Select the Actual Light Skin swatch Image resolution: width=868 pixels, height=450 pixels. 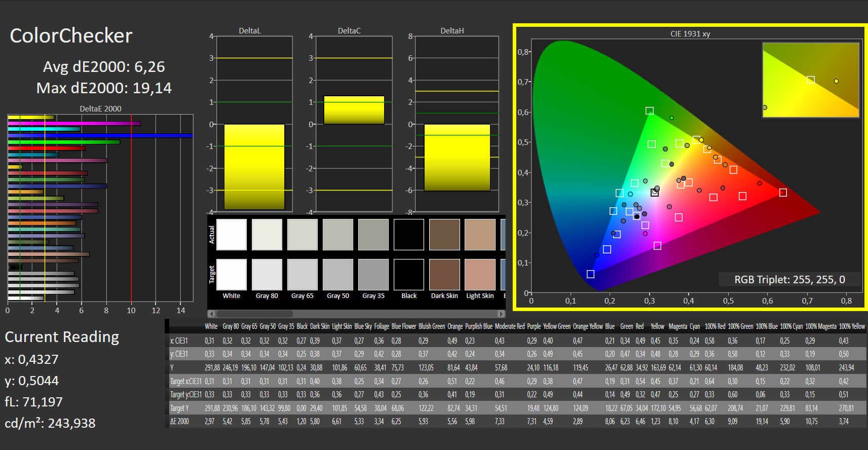[480, 235]
